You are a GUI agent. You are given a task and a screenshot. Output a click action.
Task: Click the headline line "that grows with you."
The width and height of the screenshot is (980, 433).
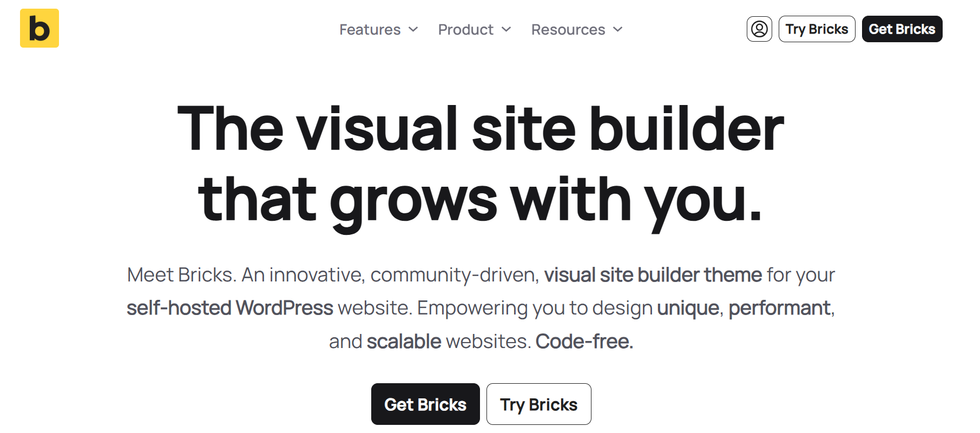[481, 200]
